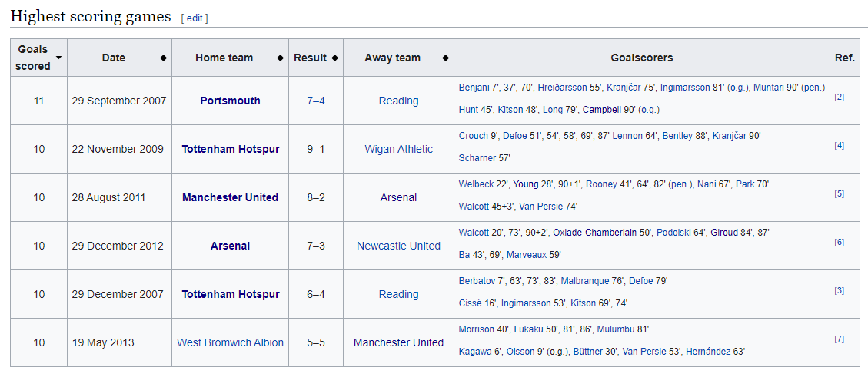Edit the Highest scoring games section

[195, 18]
